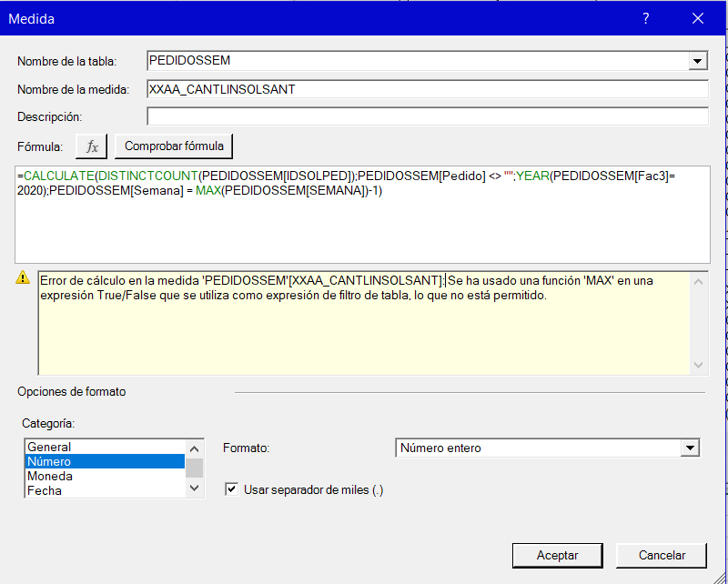
Task: Select General in the category list
Action: click(105, 447)
